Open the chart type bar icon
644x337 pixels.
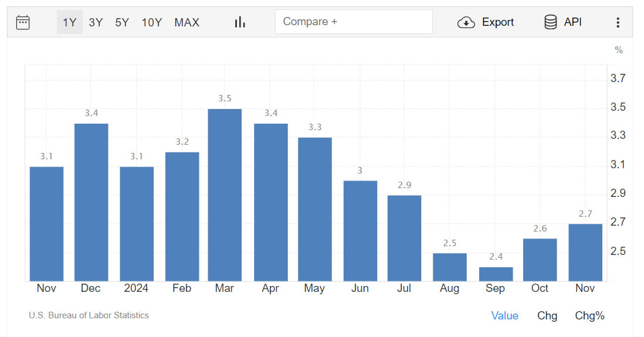(240, 22)
